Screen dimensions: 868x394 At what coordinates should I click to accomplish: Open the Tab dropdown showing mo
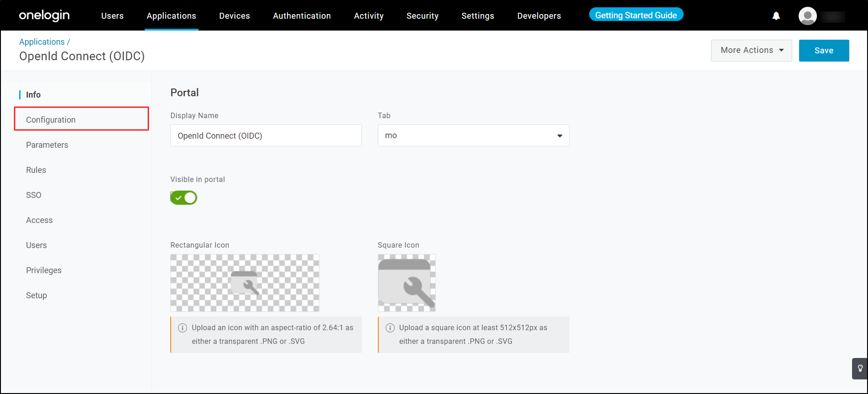473,135
